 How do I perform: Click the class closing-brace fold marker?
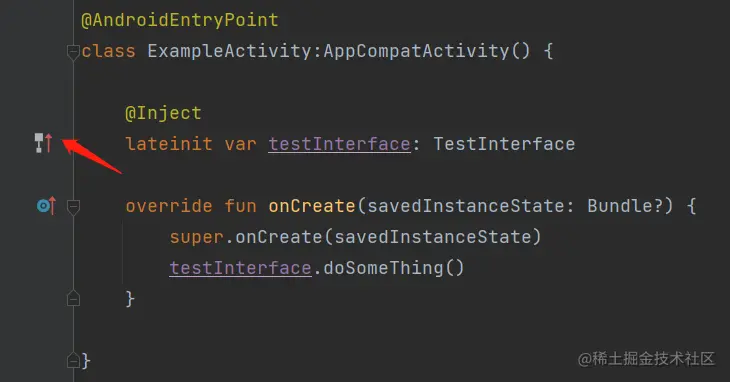pos(73,360)
